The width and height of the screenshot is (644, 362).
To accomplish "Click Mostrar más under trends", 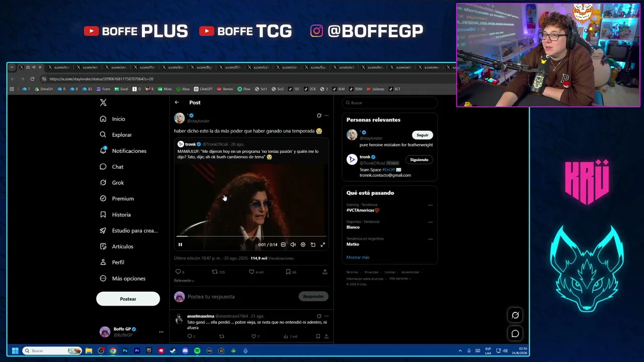I will click(x=358, y=257).
